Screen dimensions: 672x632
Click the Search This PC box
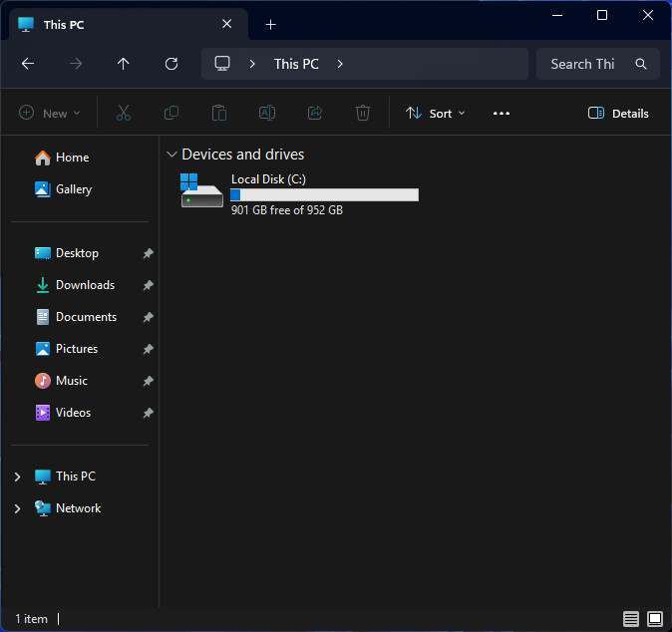coord(598,64)
